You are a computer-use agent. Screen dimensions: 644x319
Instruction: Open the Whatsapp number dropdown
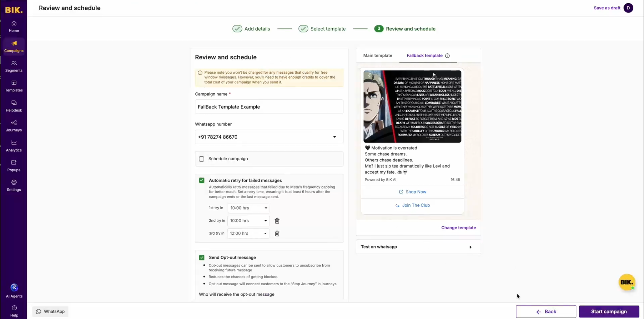(x=335, y=137)
